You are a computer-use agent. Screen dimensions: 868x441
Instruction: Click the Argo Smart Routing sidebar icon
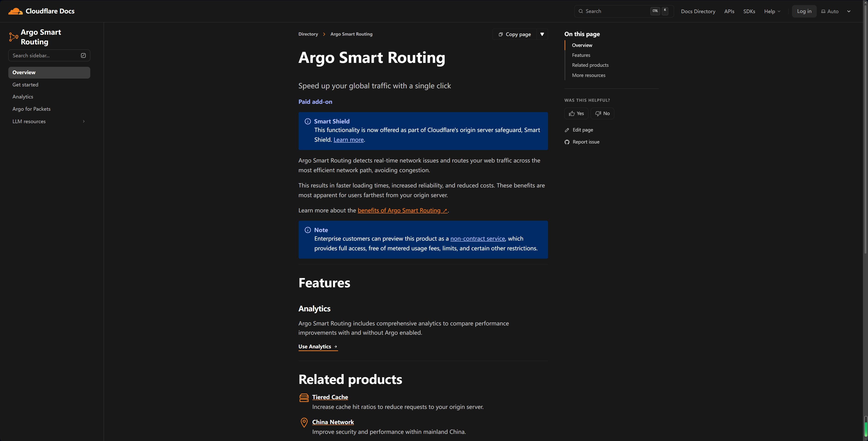click(13, 37)
